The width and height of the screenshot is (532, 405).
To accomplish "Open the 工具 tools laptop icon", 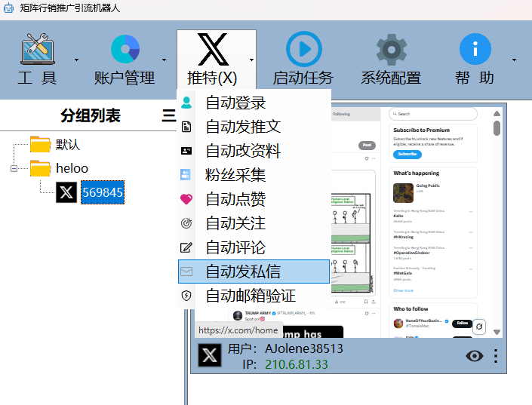I will 38,49.
